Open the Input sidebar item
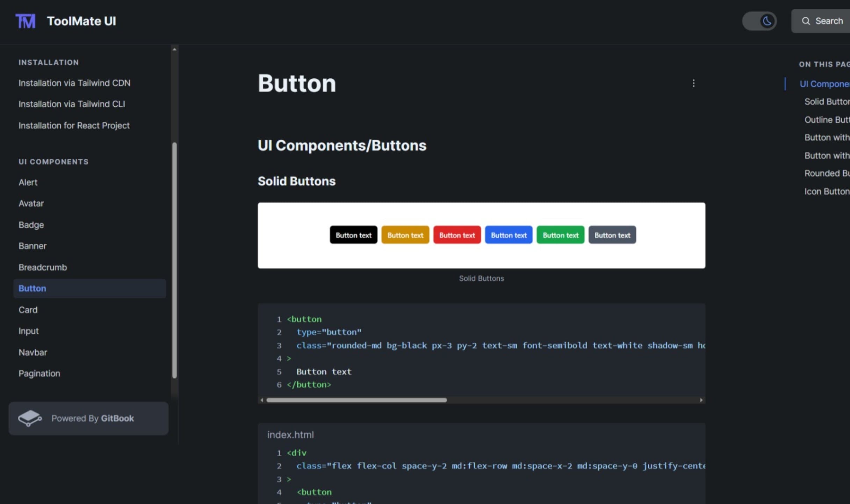 [29, 331]
